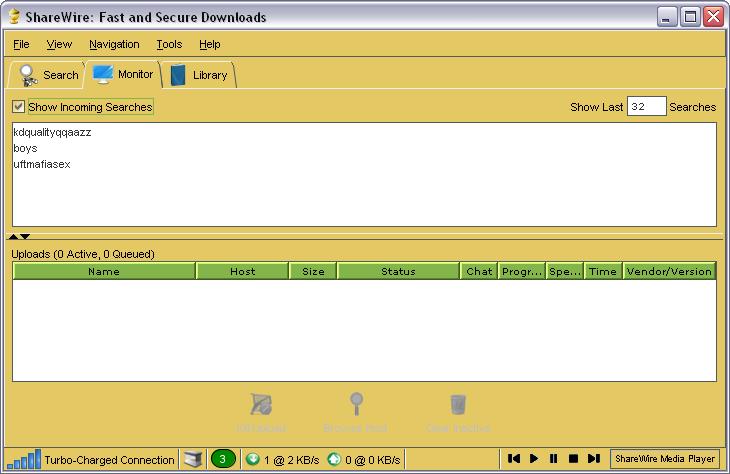Stop the media player
730x474 pixels.
coord(574,459)
